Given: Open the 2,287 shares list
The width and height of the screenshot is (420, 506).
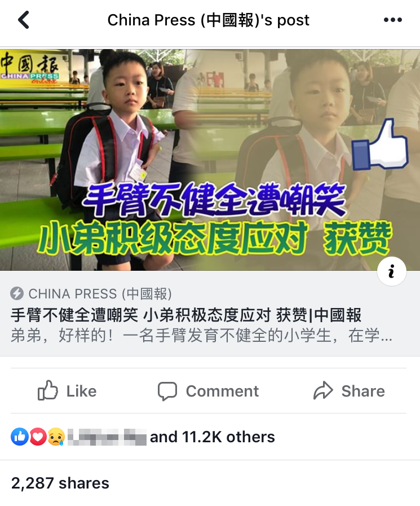Looking at the screenshot, I should (x=60, y=483).
